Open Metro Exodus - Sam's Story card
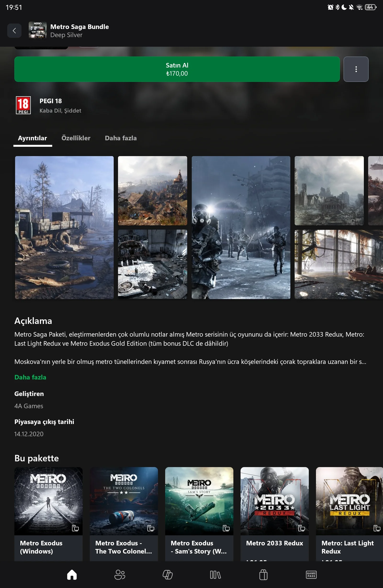Screen dimensions: 383x588 (199, 514)
